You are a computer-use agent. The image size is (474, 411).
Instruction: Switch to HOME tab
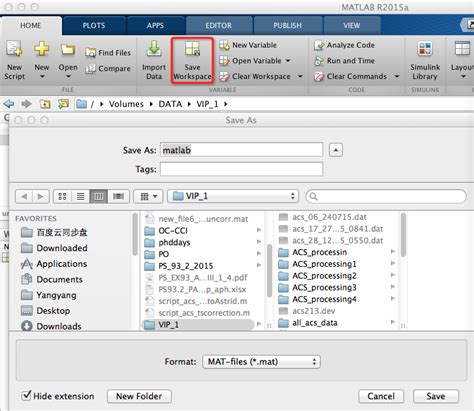pos(31,26)
